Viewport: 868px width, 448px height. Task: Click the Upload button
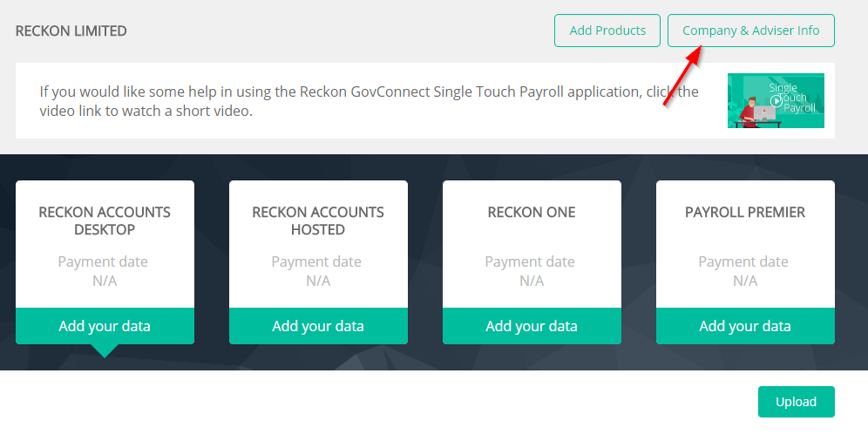[796, 402]
